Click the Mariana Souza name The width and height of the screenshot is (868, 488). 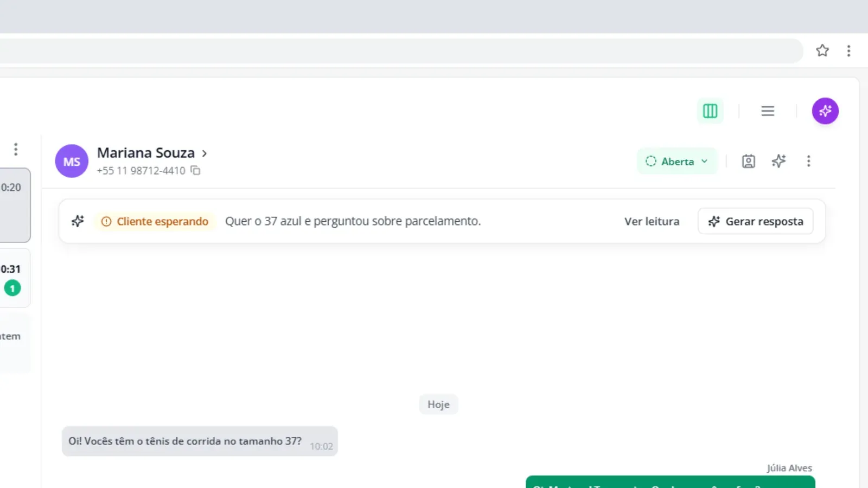click(146, 153)
